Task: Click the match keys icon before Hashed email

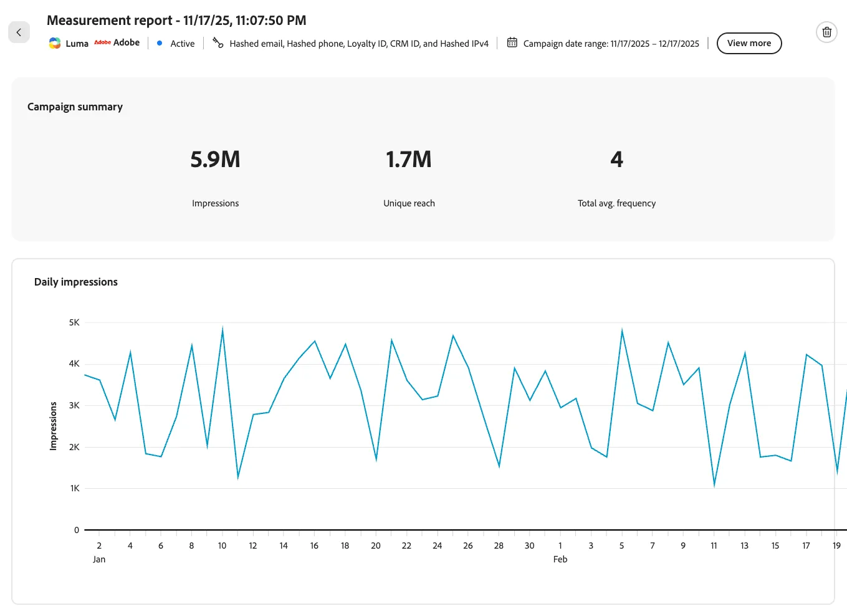Action: pos(218,42)
